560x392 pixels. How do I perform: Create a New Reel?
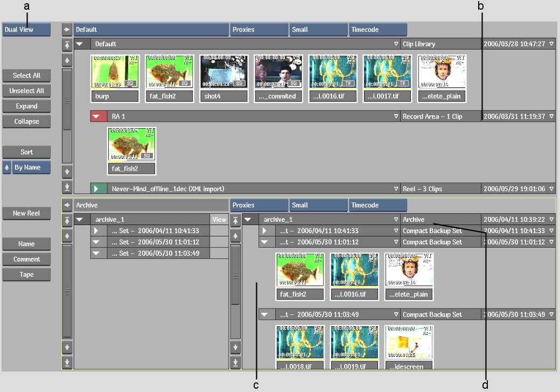(26, 214)
